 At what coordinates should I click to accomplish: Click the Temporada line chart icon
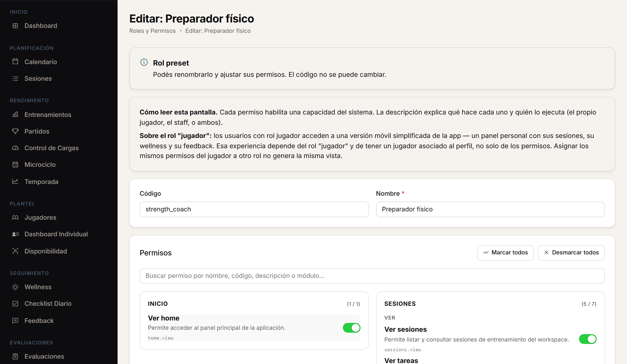point(15,182)
